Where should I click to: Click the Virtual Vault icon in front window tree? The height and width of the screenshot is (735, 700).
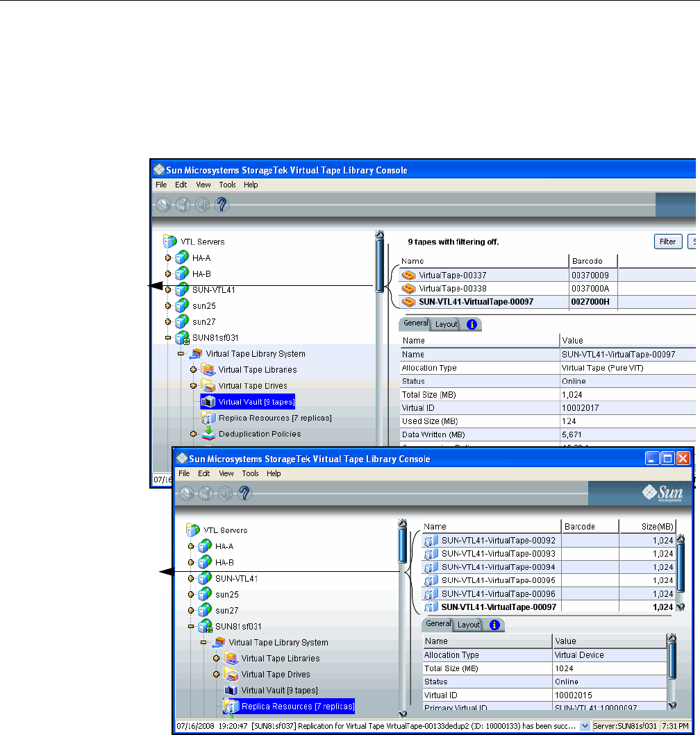pos(231,690)
